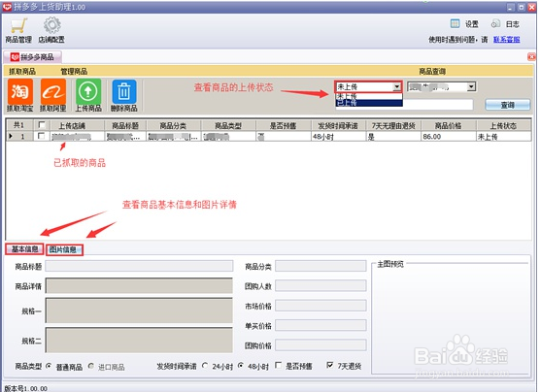Click the 商品详情 text area

[x=139, y=285]
